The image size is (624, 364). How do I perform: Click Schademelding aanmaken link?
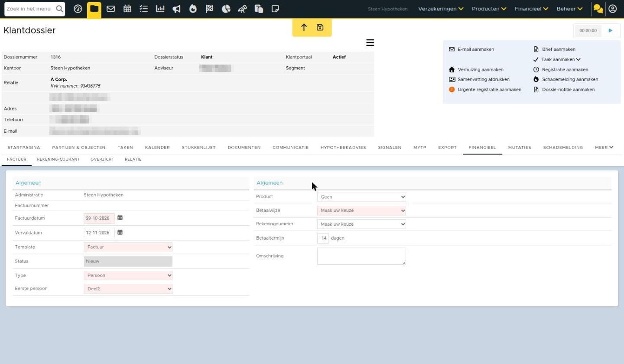pos(570,79)
